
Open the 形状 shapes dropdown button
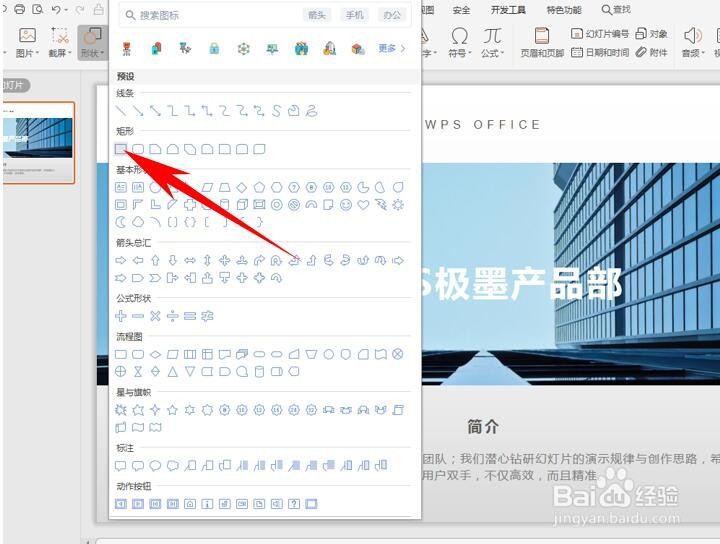point(92,42)
